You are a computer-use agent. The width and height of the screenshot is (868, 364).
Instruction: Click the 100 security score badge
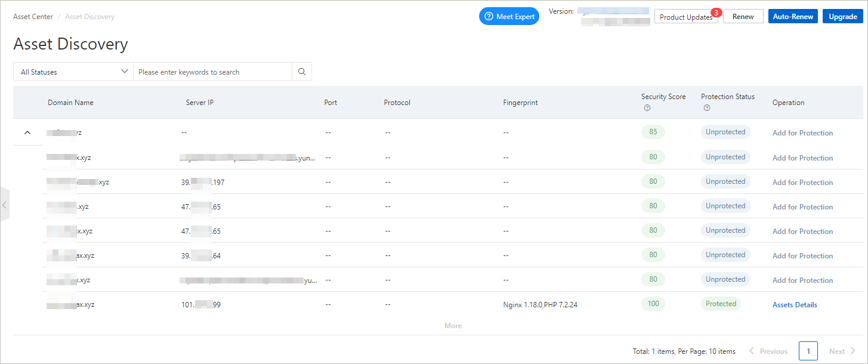(653, 304)
